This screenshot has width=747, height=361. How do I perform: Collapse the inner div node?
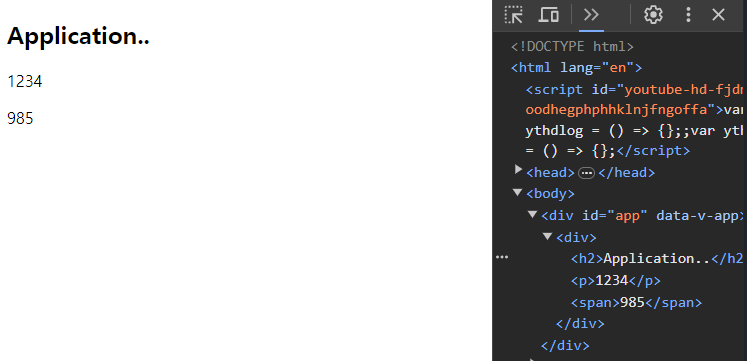(548, 236)
